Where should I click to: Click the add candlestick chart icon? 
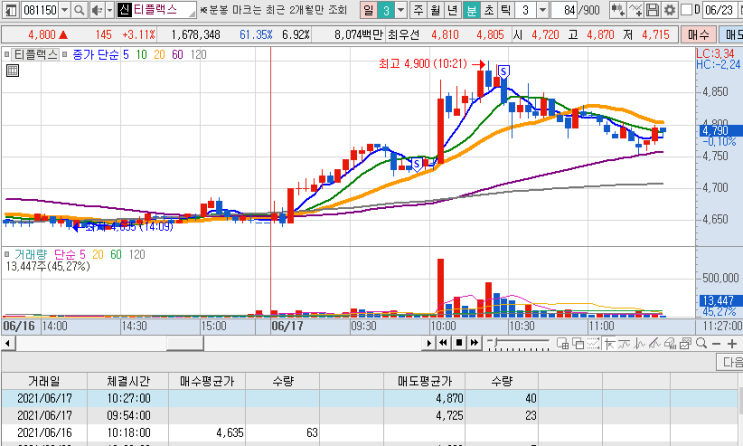[618, 9]
